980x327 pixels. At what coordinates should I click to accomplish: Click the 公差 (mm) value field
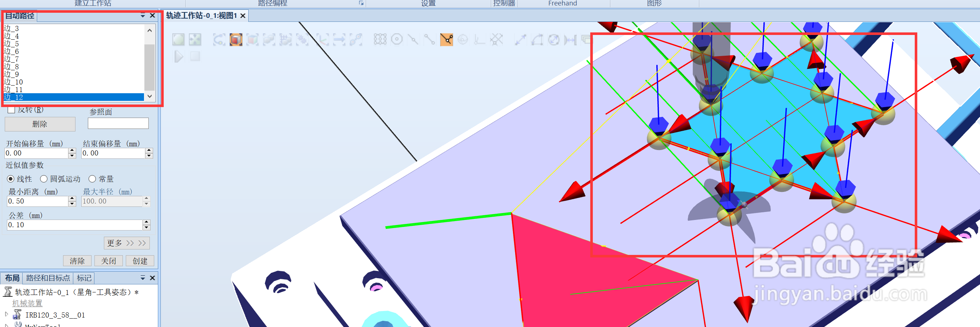(x=75, y=225)
